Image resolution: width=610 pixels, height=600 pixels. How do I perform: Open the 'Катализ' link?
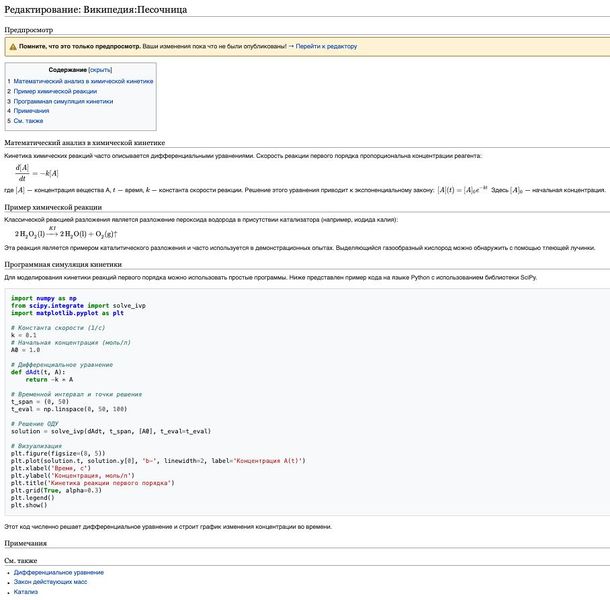pyautogui.click(x=26, y=592)
